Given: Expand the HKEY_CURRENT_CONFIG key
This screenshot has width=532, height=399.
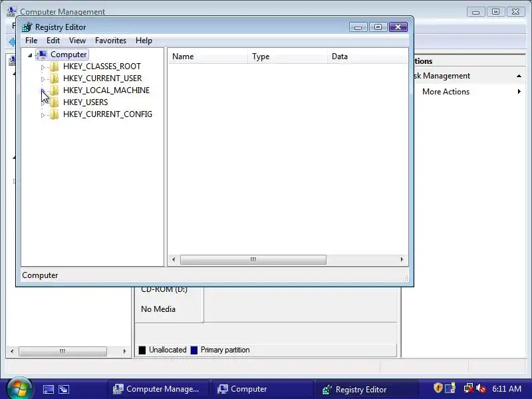Looking at the screenshot, I should (43, 115).
